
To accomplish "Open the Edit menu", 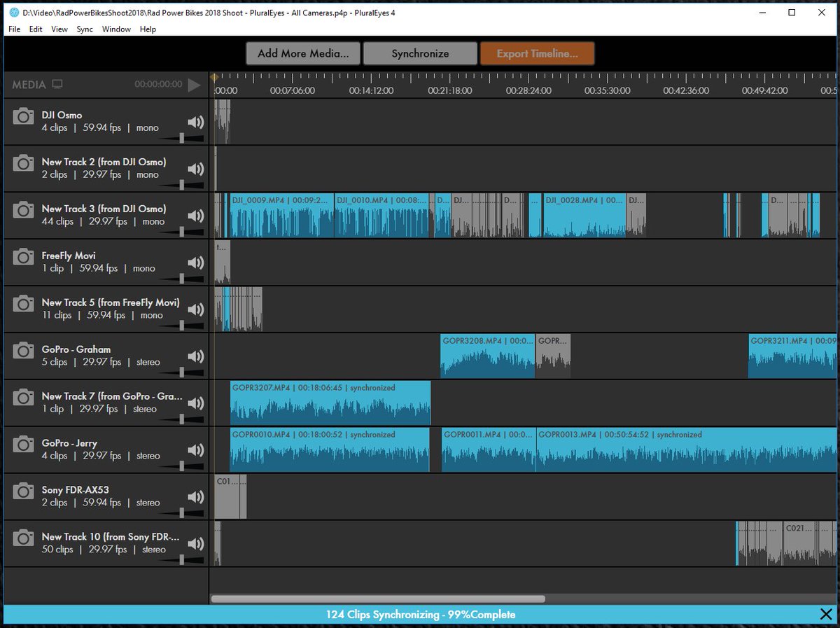I will point(36,29).
